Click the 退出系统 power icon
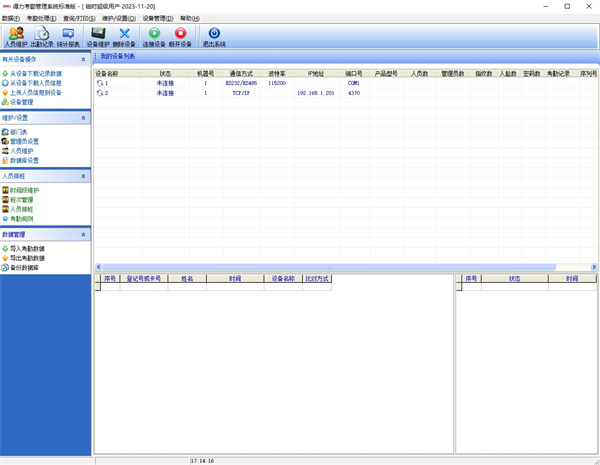This screenshot has height=465, width=600. point(214,37)
